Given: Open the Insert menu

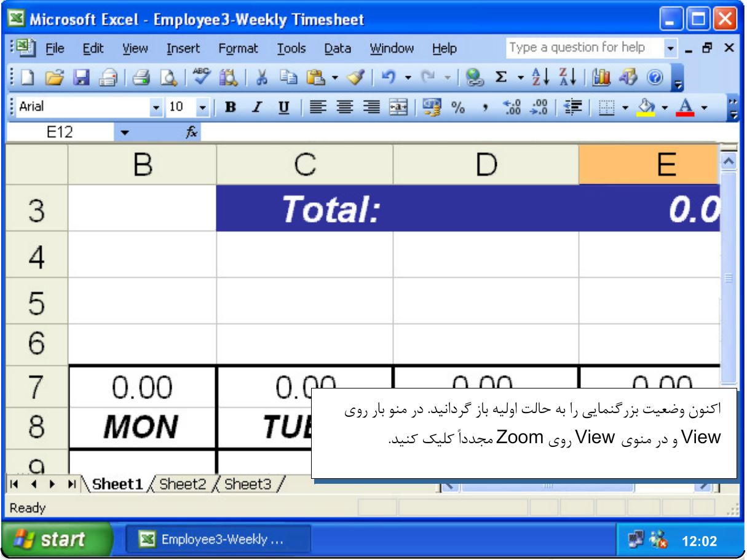Looking at the screenshot, I should click(x=183, y=49).
